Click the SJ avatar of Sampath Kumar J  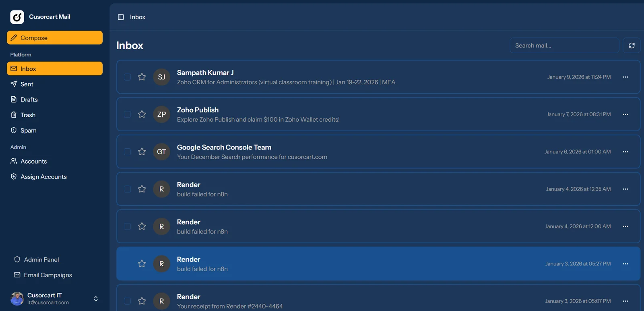coord(161,77)
